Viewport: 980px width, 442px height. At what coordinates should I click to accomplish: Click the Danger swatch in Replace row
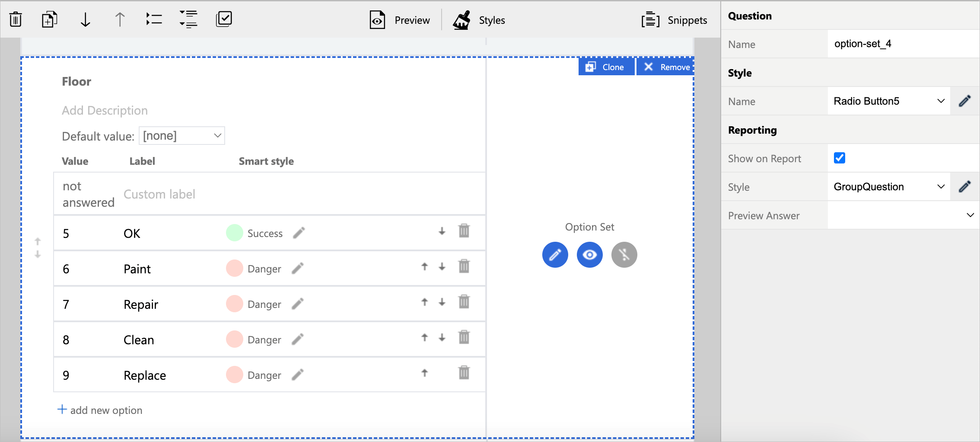[234, 375]
